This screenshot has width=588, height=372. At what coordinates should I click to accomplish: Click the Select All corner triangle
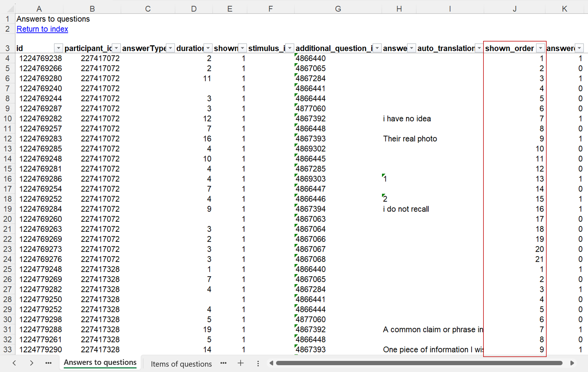pos(10,9)
